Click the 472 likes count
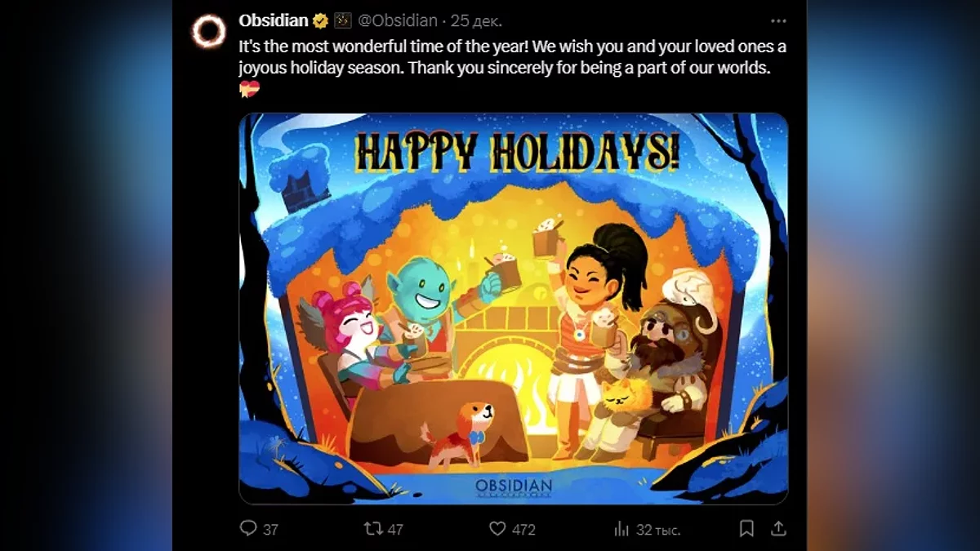Image resolution: width=980 pixels, height=551 pixels. pos(523,529)
